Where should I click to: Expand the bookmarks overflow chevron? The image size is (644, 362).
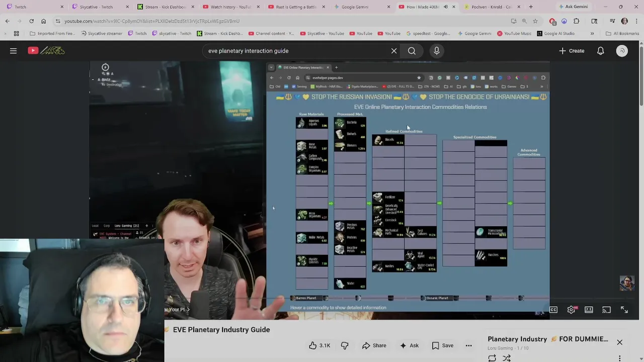coord(592,34)
